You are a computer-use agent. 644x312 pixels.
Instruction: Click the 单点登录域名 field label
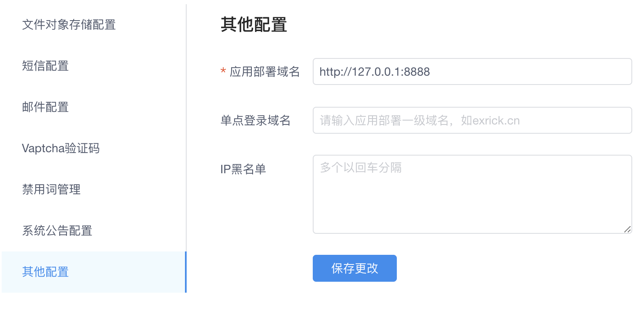256,121
